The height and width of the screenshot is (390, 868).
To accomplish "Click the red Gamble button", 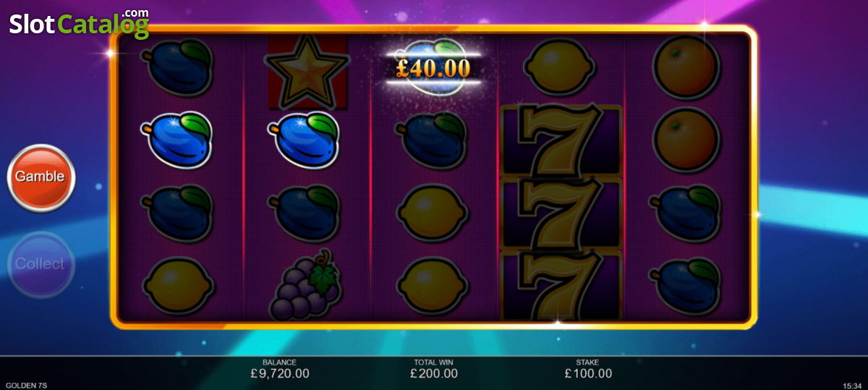I will tap(41, 177).
